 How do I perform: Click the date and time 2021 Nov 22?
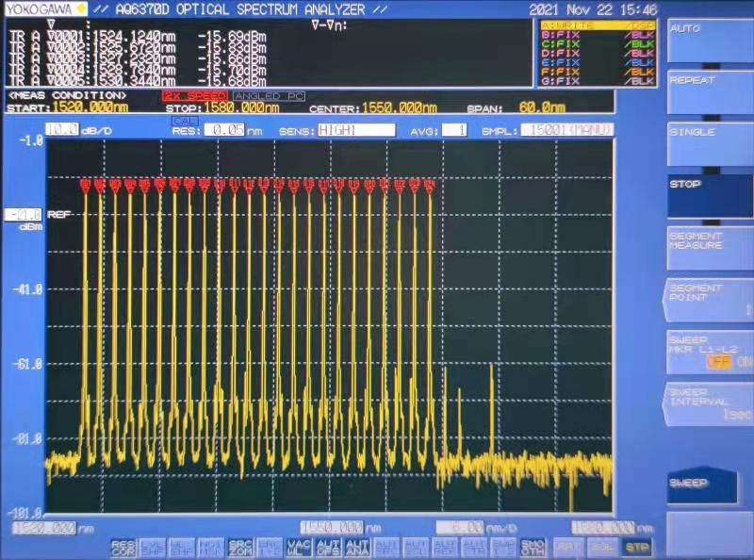[594, 9]
